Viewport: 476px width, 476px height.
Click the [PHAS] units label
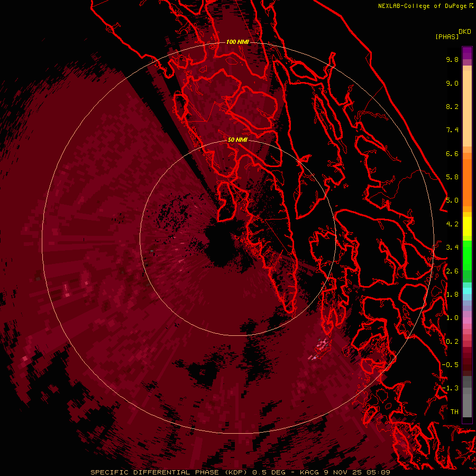(x=446, y=37)
